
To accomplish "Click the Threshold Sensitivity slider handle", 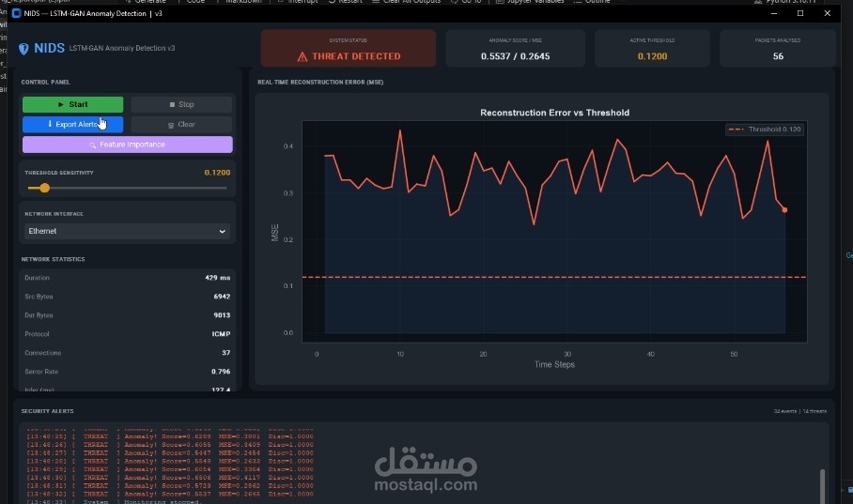I will pos(44,188).
